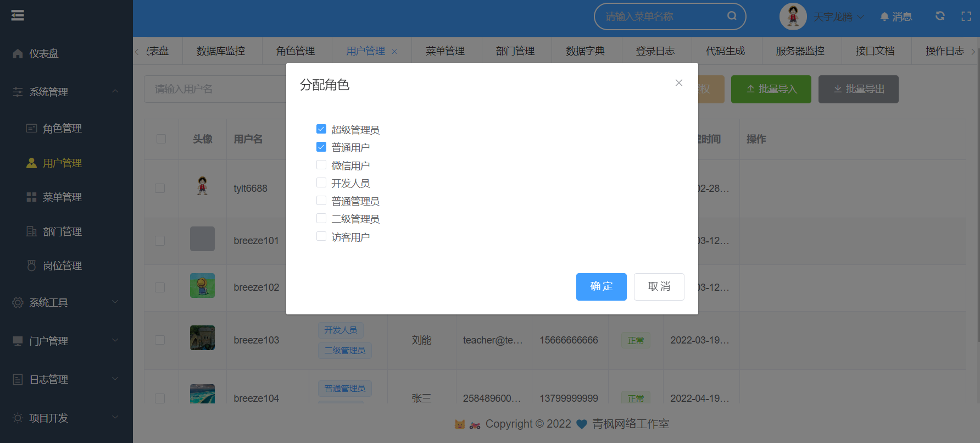Uncheck the 超级管理员 role checkbox
The image size is (980, 443).
pyautogui.click(x=321, y=129)
